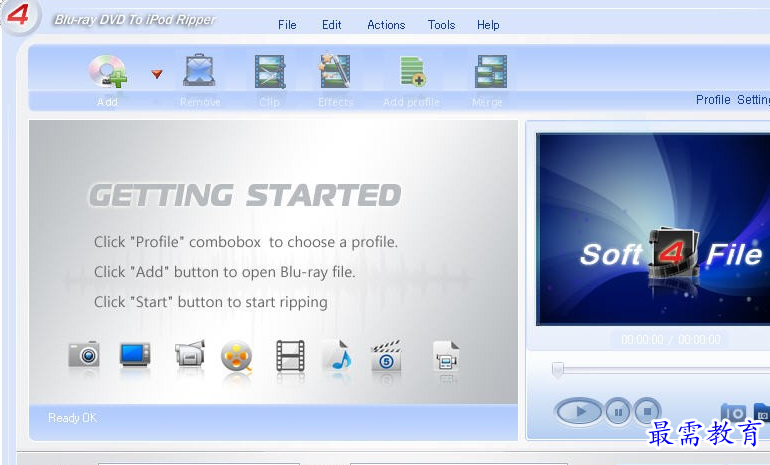Click the Ready OK status text

pyautogui.click(x=72, y=418)
